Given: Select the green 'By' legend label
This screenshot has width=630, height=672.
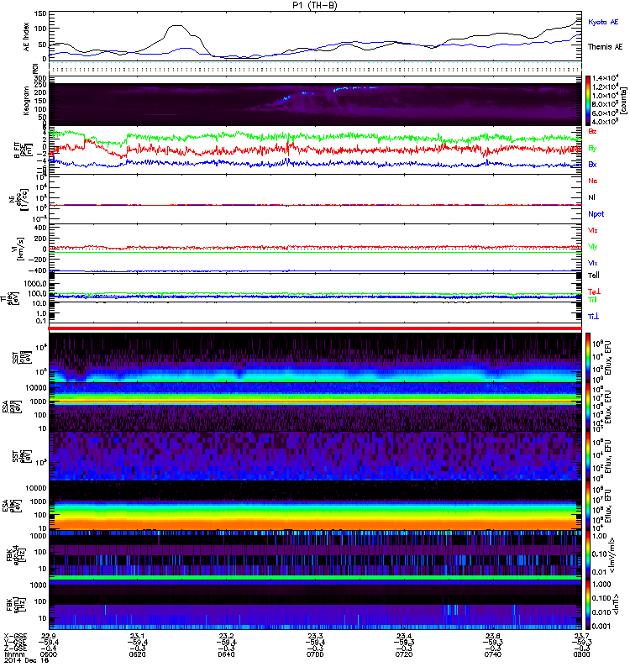Looking at the screenshot, I should [592, 149].
